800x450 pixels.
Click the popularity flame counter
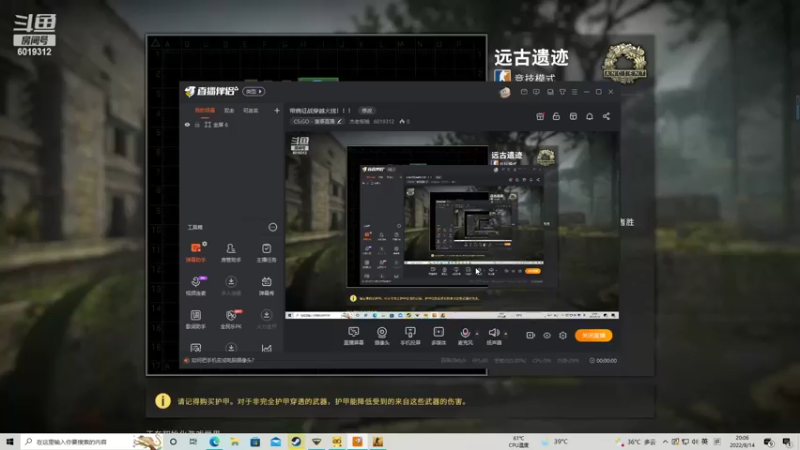click(x=404, y=121)
